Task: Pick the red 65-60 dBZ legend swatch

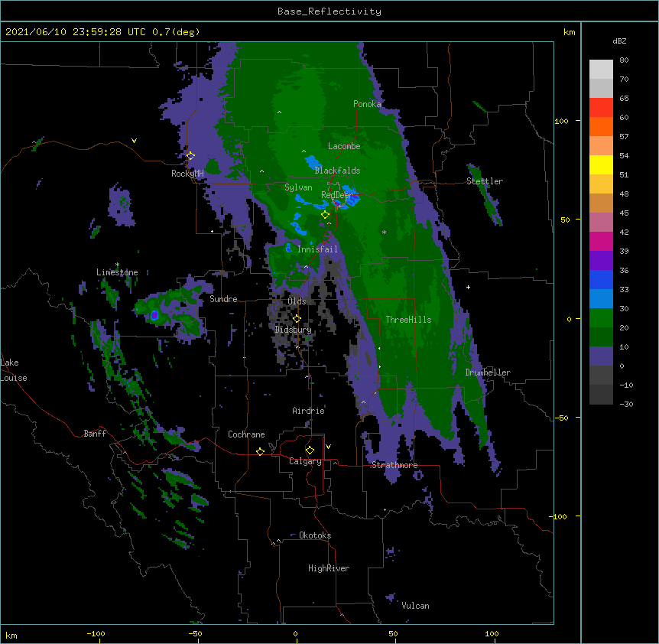Action: point(601,107)
